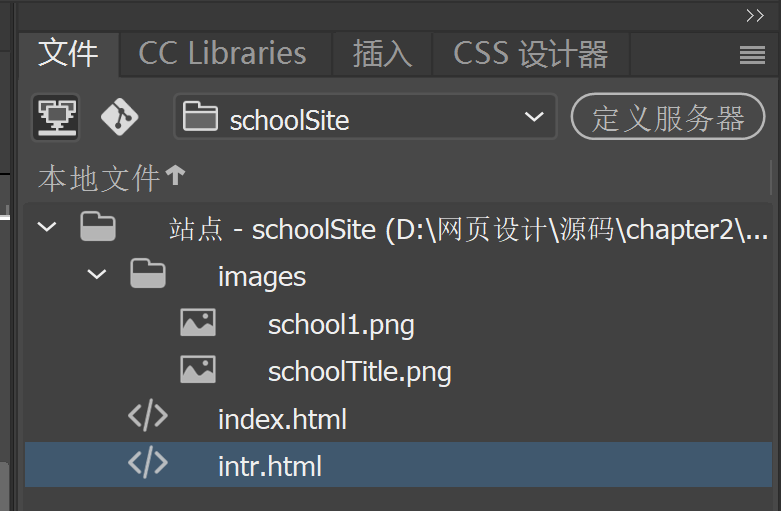Select the school1.png file name
781x511 pixels.
click(341, 325)
